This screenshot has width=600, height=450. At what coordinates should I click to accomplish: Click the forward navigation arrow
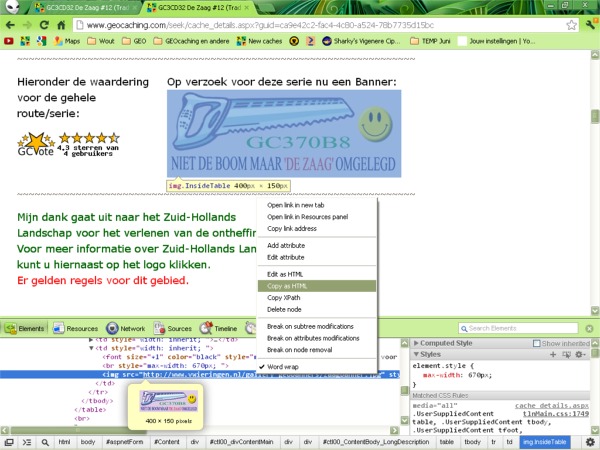27,25
